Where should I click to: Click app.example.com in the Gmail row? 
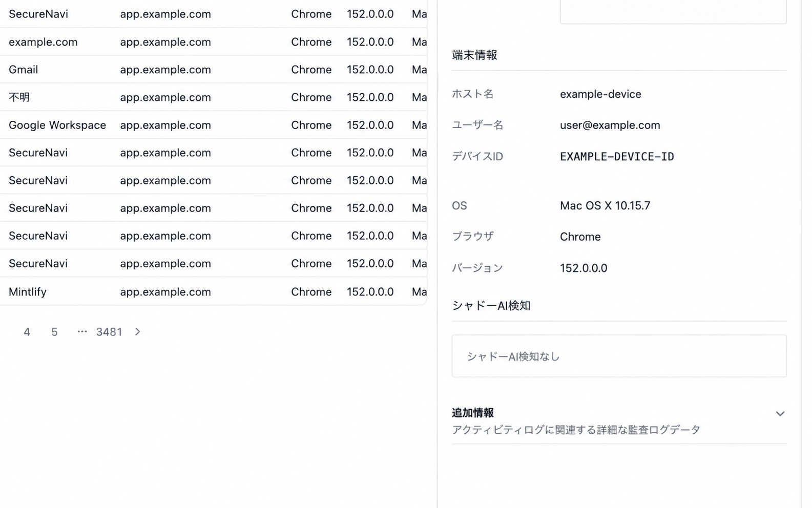(x=165, y=69)
